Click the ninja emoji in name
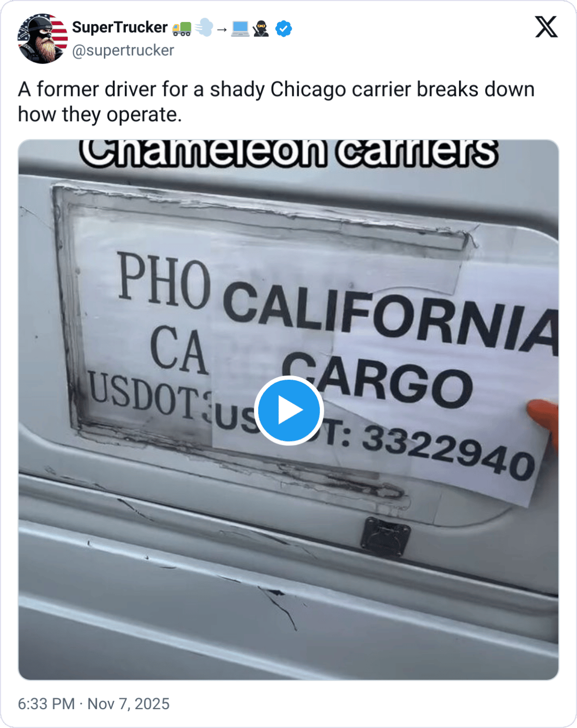Viewport: 577px width, 728px height. [261, 28]
